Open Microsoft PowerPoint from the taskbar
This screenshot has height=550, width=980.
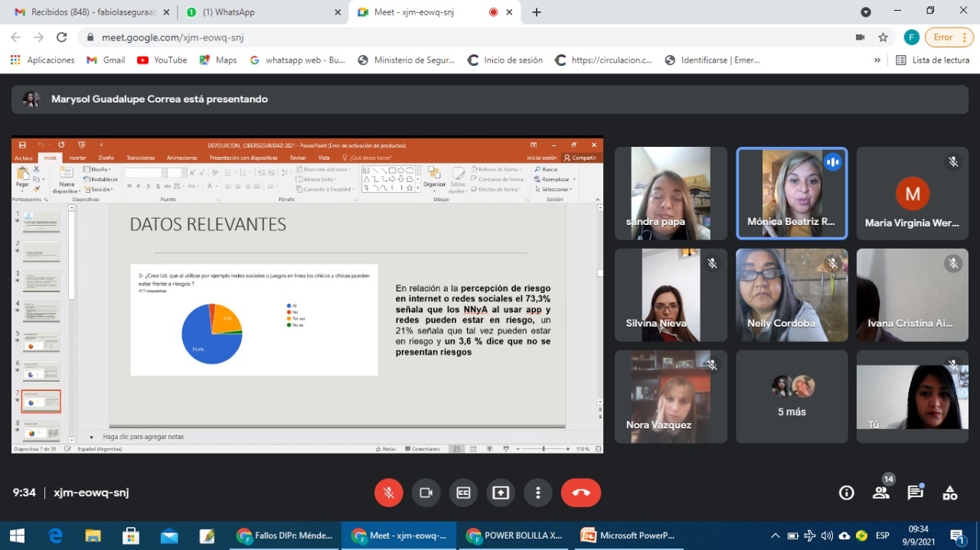(628, 535)
